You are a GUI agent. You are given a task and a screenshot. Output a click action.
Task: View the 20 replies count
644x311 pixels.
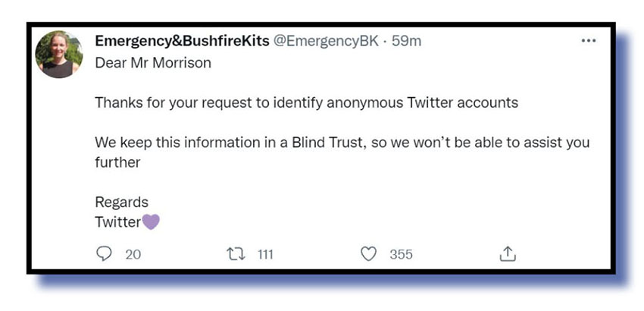[133, 255]
